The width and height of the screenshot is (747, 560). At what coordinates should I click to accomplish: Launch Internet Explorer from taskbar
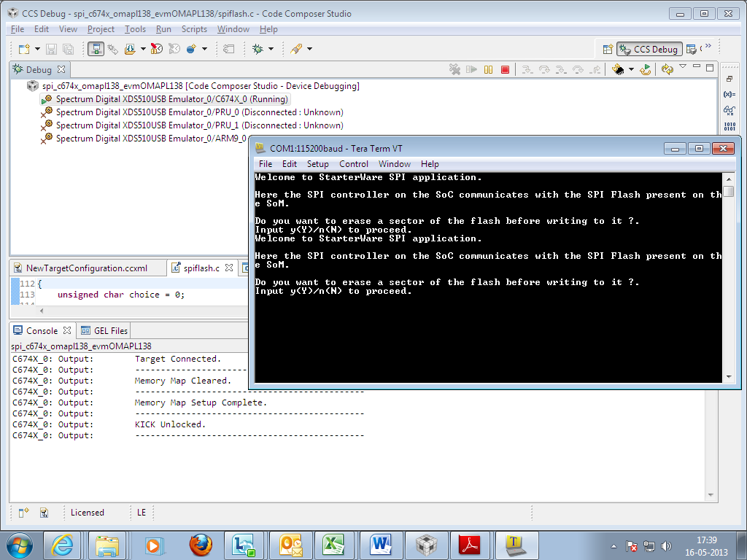pyautogui.click(x=63, y=545)
